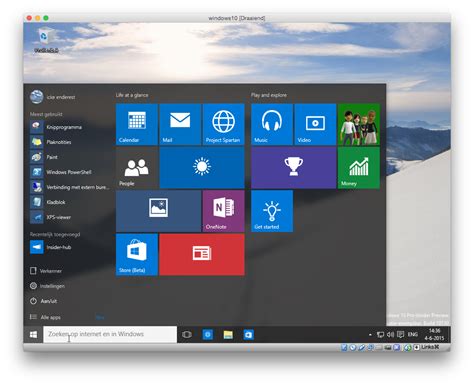Focus the Zoeken op internet search box
The width and height of the screenshot is (474, 385).
(x=110, y=334)
